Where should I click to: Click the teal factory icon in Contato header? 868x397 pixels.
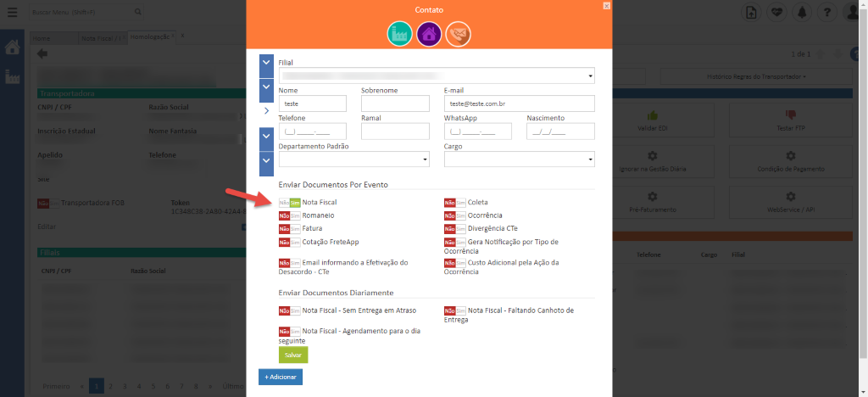point(399,35)
